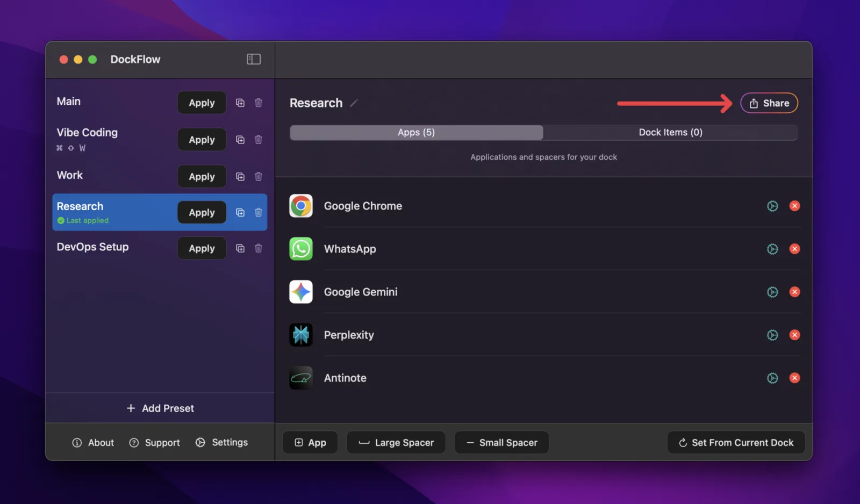Duplicate the Research preset
The image size is (860, 504).
(x=240, y=213)
